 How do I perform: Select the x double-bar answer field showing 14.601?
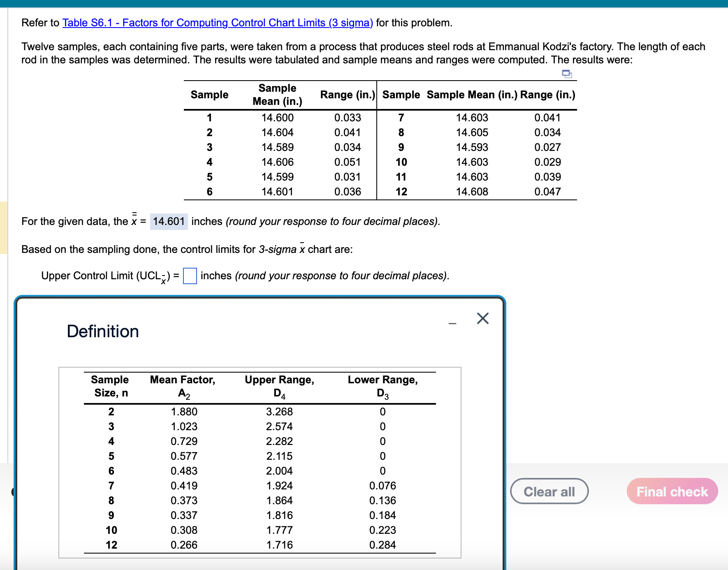169,222
